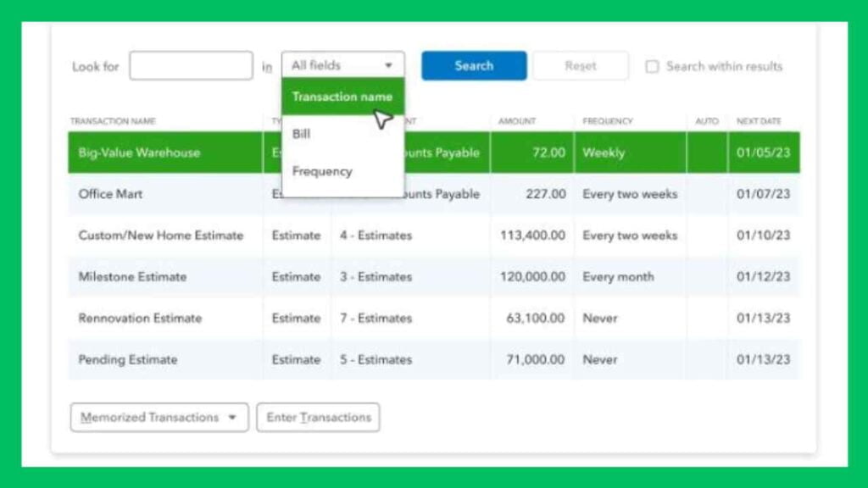This screenshot has width=868, height=488.
Task: Sort by the Frequency column header
Action: (608, 121)
